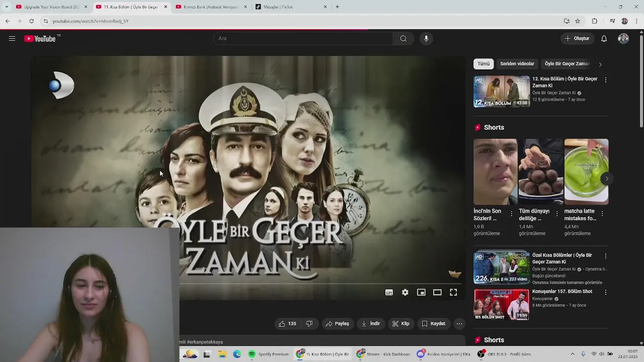
Task: Open the Chrome extensions puzzle icon
Action: click(595, 21)
